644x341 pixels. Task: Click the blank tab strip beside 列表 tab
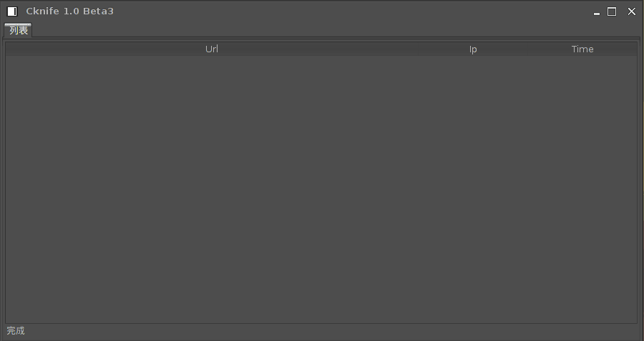click(x=336, y=30)
